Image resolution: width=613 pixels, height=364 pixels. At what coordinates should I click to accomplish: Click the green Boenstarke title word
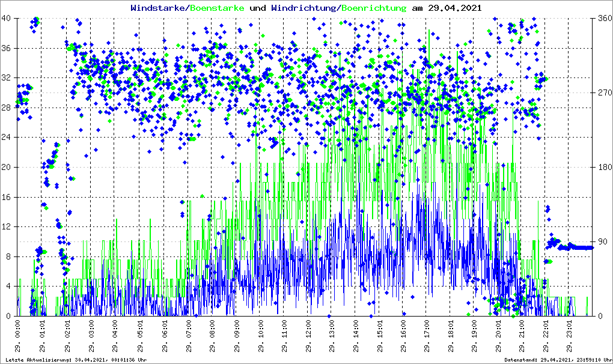click(x=217, y=8)
